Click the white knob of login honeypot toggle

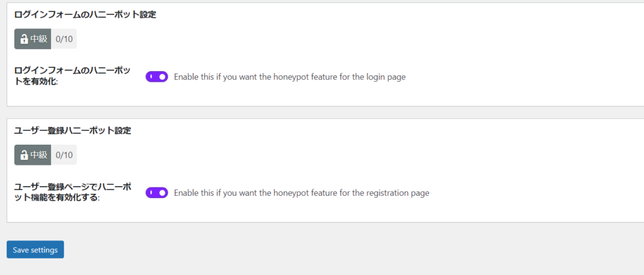pyautogui.click(x=162, y=77)
